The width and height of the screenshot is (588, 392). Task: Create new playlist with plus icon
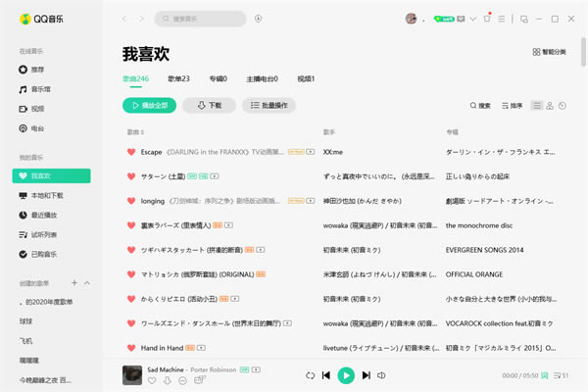(74, 283)
